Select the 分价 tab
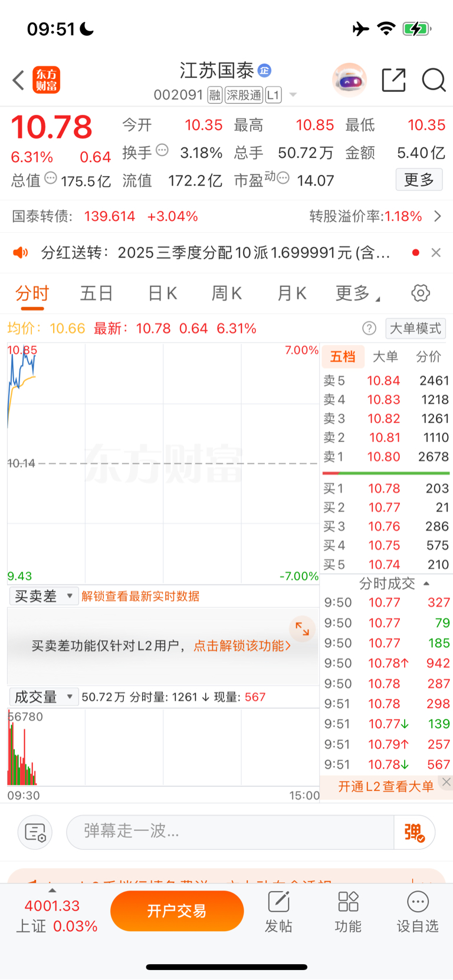This screenshot has height=980, width=453. click(429, 357)
